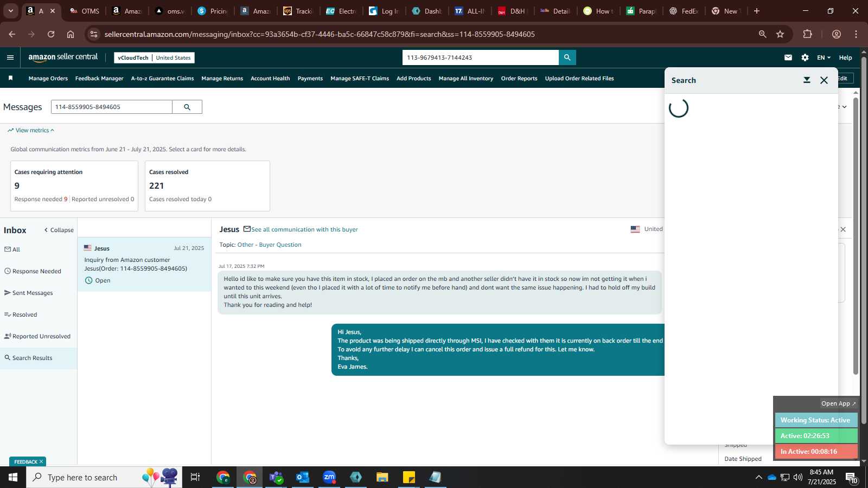The image size is (868, 488).
Task: Select Response Needed folder
Action: pos(33,271)
